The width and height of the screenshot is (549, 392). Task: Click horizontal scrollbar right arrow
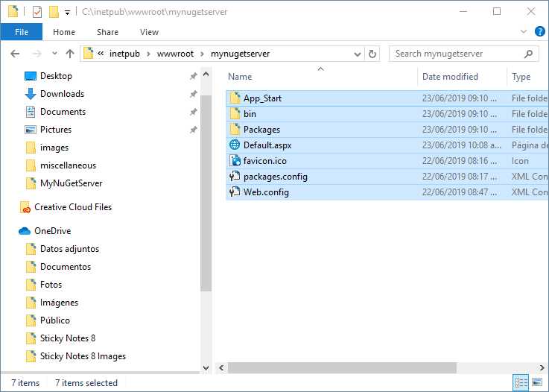542,368
